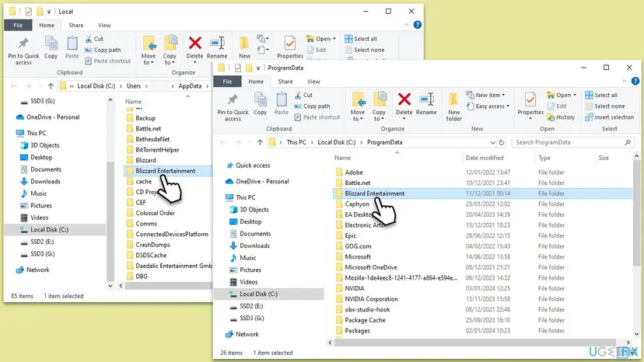The width and height of the screenshot is (644, 362).
Task: Refresh the ProgramData folder view
Action: pyautogui.click(x=502, y=142)
